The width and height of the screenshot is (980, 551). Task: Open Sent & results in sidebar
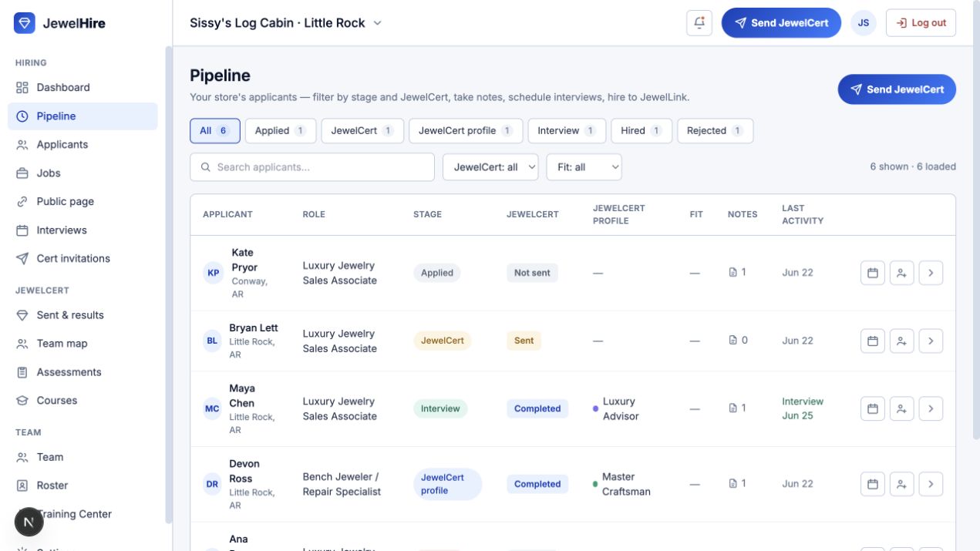coord(83,315)
